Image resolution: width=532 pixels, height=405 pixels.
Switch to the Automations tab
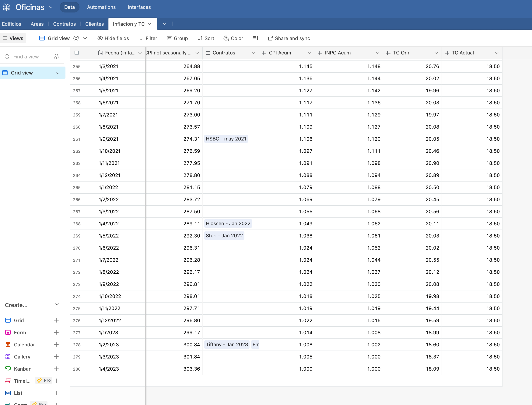101,7
